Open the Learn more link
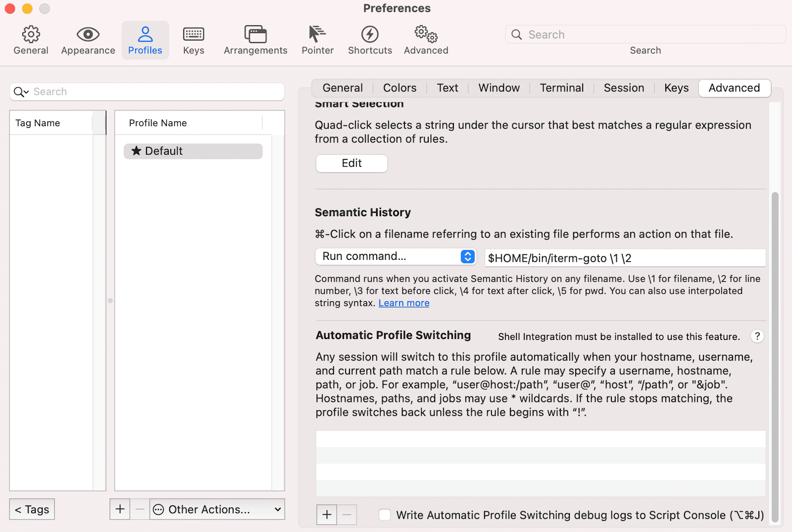Screen dimensions: 792x532 pos(404,303)
